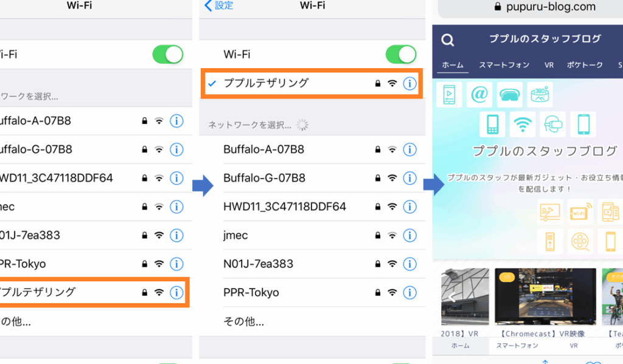This screenshot has width=623, height=364.
Task: Open その他... option in middle panel
Action: [x=243, y=321]
